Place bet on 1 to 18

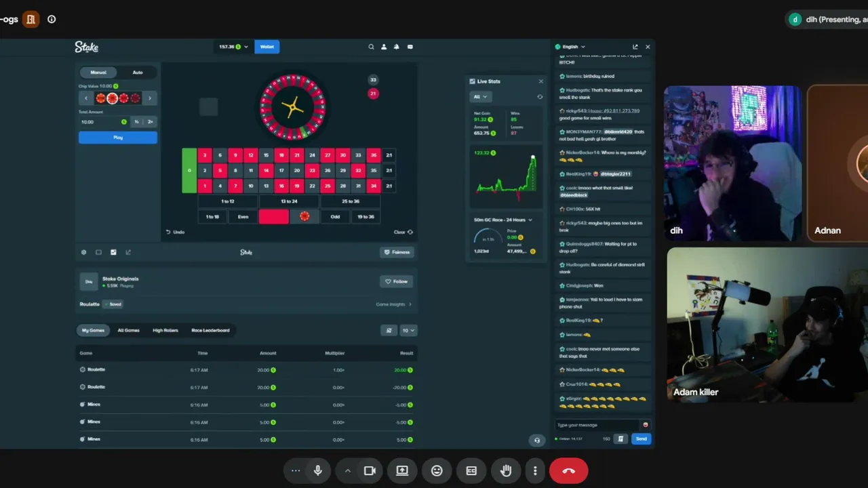(x=212, y=217)
